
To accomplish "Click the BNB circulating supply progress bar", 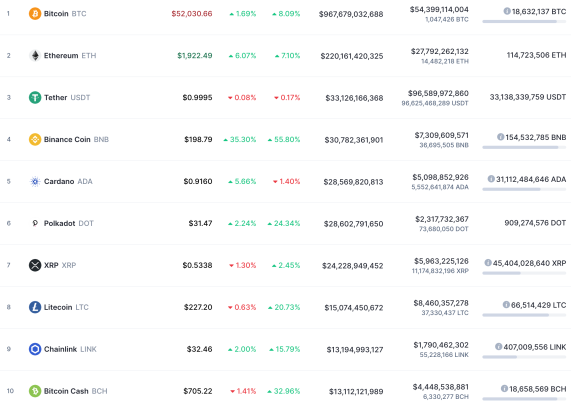I will [x=524, y=147].
